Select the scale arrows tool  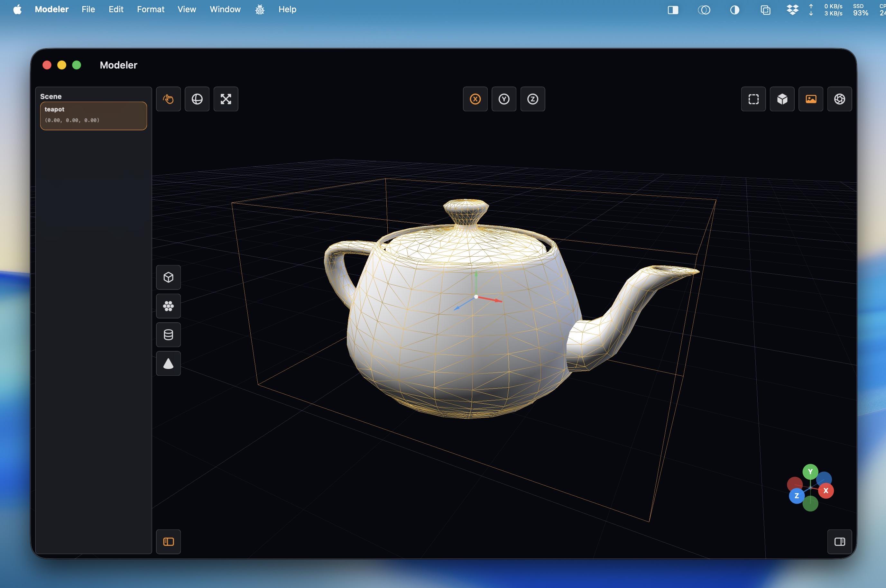click(226, 99)
